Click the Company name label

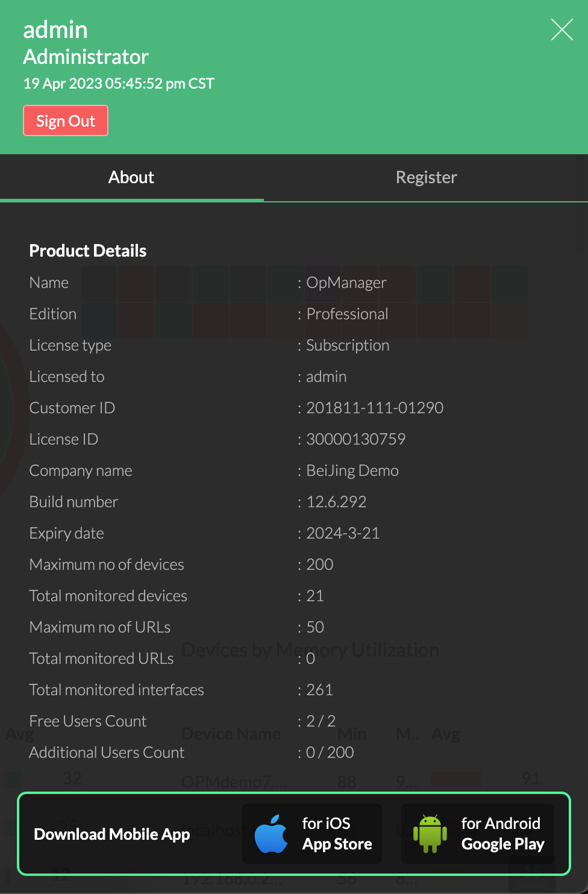[x=81, y=470]
